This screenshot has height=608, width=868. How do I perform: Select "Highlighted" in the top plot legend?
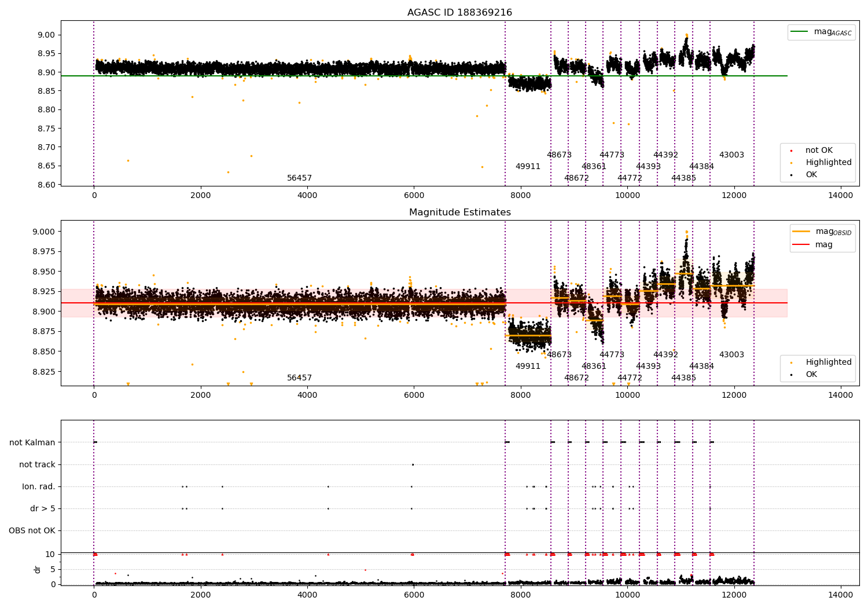[829, 163]
